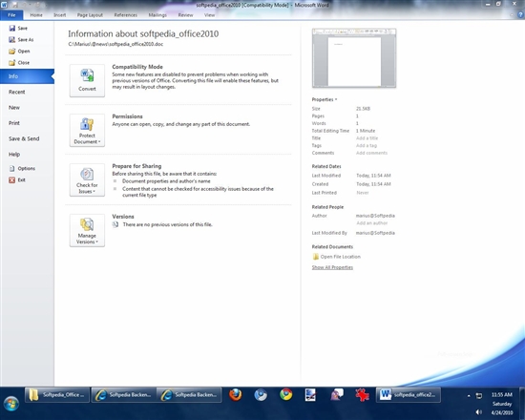Open the Firefox icon in the taskbar
Image resolution: width=525 pixels, height=420 pixels.
click(x=236, y=395)
